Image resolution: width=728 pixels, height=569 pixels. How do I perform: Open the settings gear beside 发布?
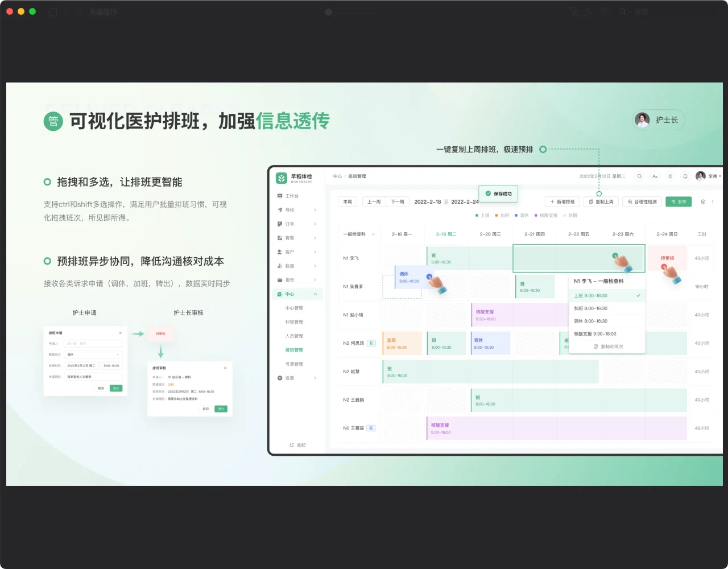pos(703,202)
